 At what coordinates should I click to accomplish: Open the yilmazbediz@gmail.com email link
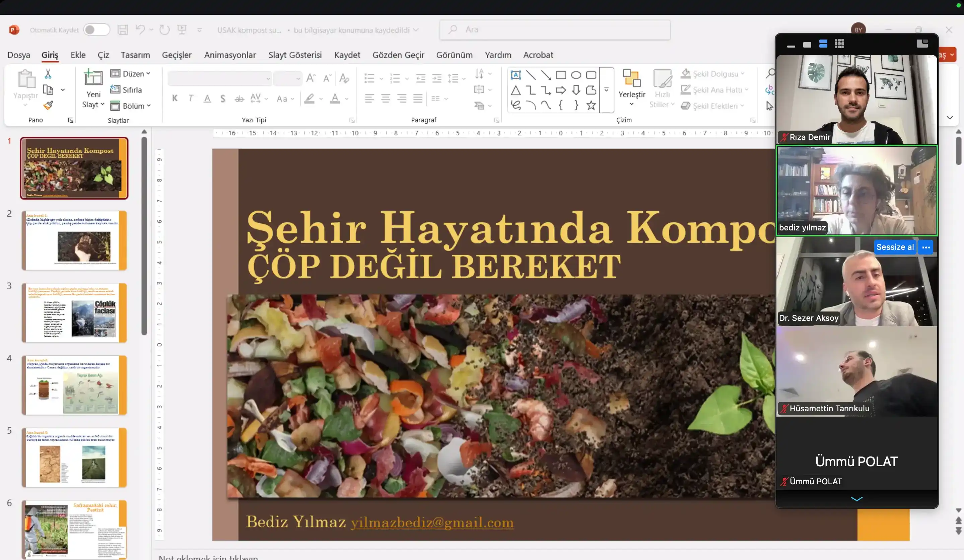pyautogui.click(x=432, y=522)
